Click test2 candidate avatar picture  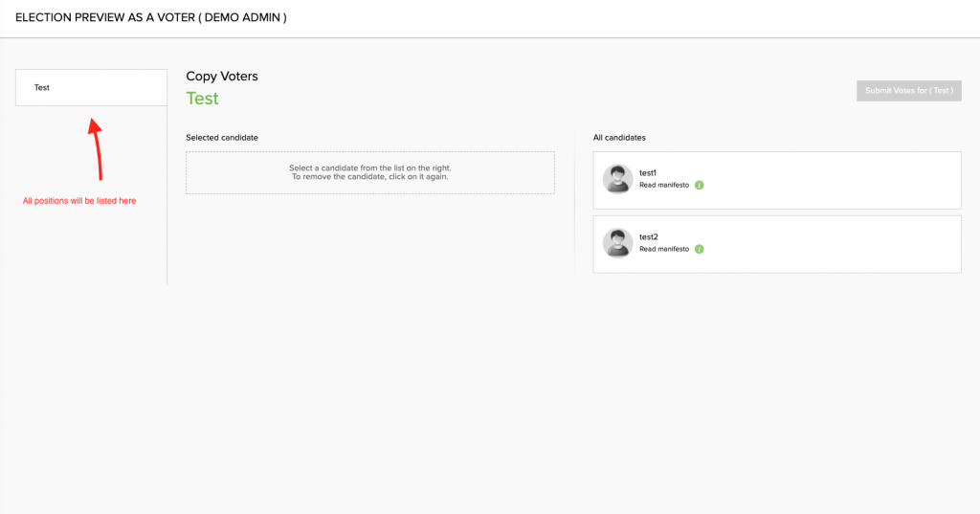point(617,243)
